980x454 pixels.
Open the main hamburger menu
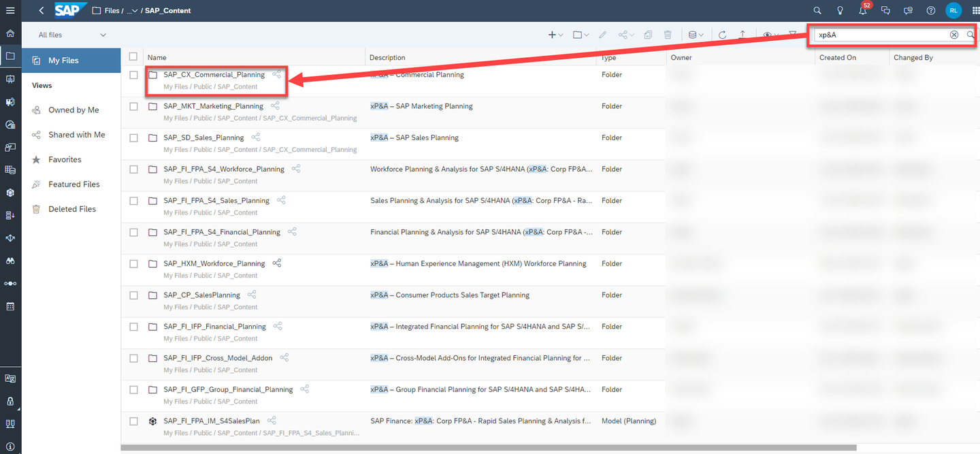10,10
